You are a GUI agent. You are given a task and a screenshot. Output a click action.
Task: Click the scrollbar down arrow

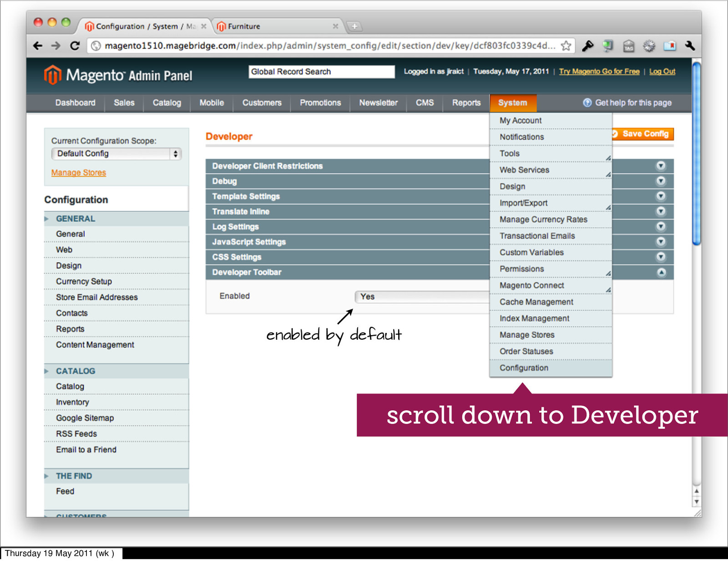pyautogui.click(x=696, y=502)
